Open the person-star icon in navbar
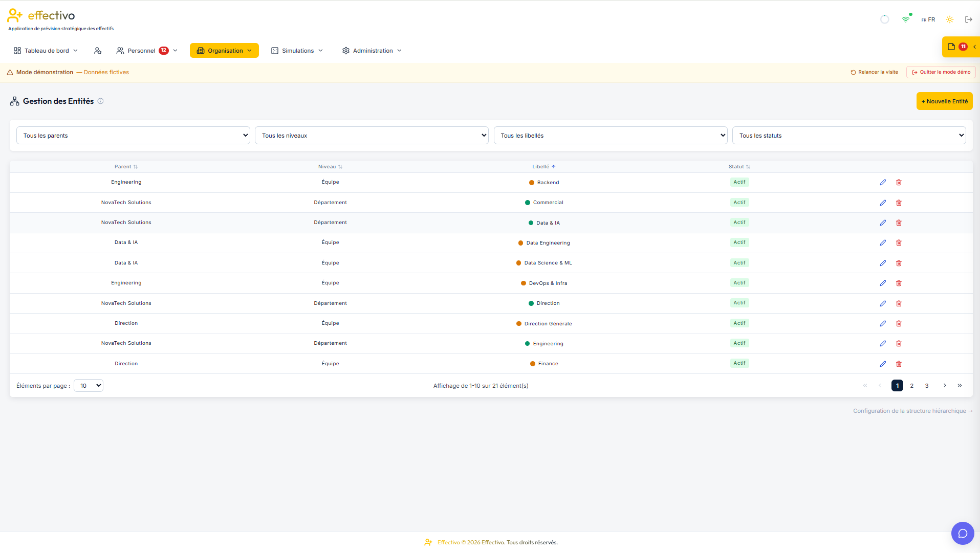 tap(98, 51)
